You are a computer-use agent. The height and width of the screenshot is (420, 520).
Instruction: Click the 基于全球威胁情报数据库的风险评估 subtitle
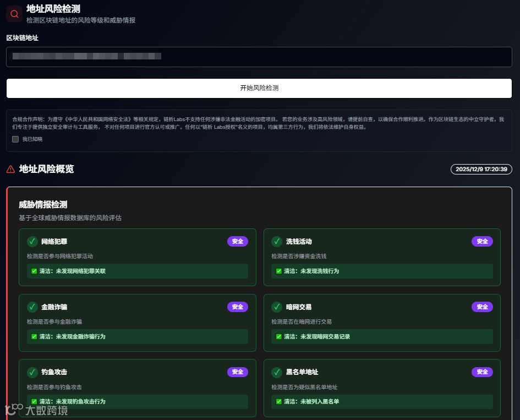70,218
